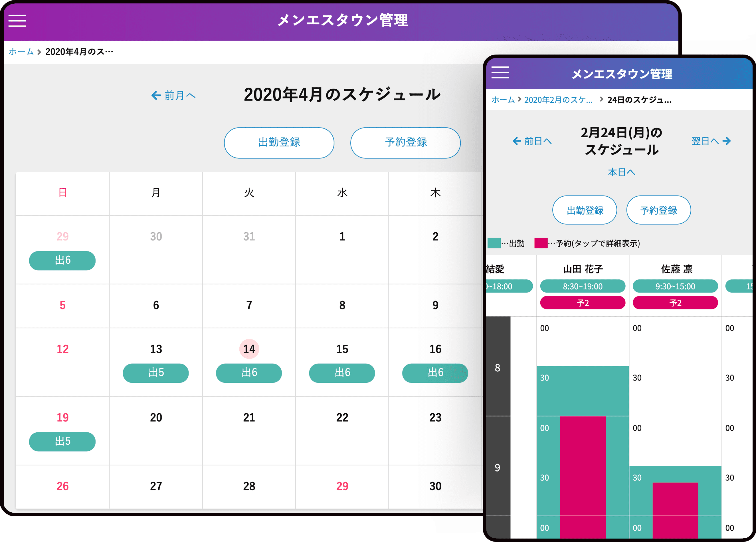Viewport: 756px width, 542px height.
Task: Click teal 出勤 legend swatch
Action: click(494, 243)
